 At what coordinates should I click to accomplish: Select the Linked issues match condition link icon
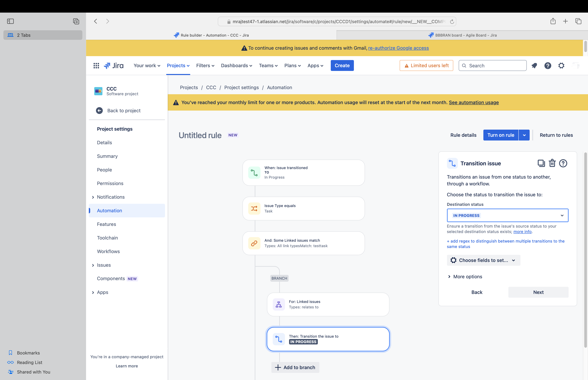(x=254, y=243)
